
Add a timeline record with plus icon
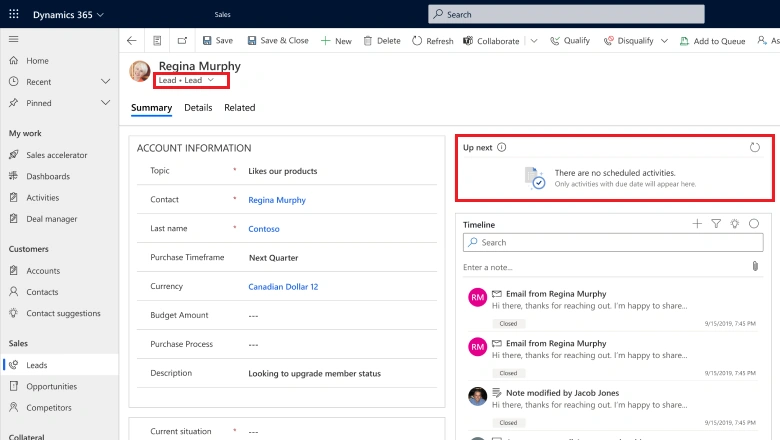(x=697, y=224)
